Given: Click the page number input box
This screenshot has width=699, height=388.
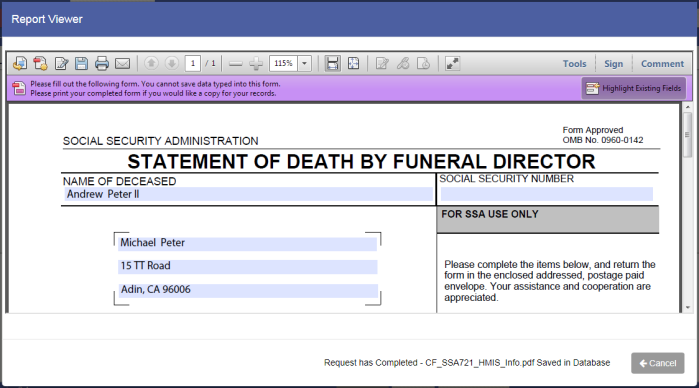Looking at the screenshot, I should tap(193, 63).
